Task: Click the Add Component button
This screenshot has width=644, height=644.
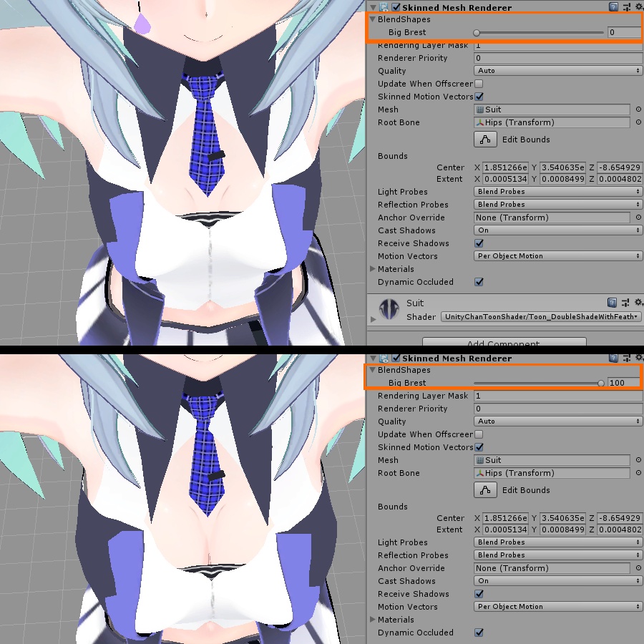Action: coord(503,344)
